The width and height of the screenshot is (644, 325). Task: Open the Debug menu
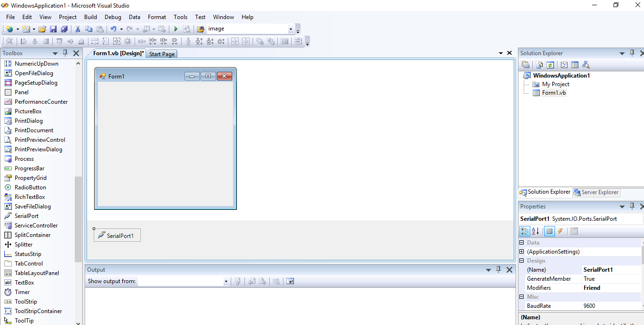113,17
